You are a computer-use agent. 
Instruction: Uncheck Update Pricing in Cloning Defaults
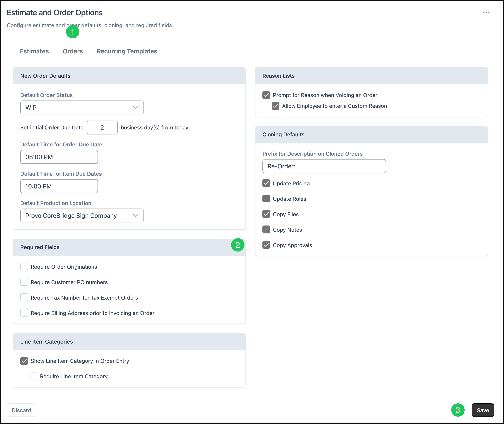coord(266,183)
